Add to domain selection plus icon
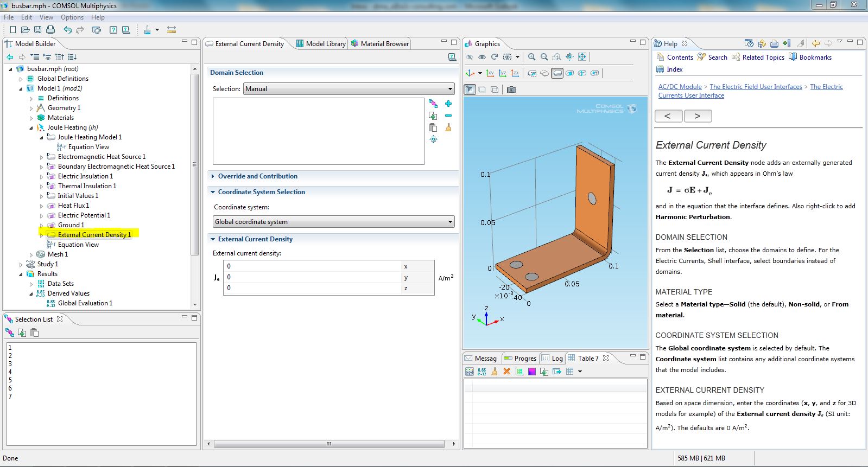The height and width of the screenshot is (467, 868). [x=448, y=104]
